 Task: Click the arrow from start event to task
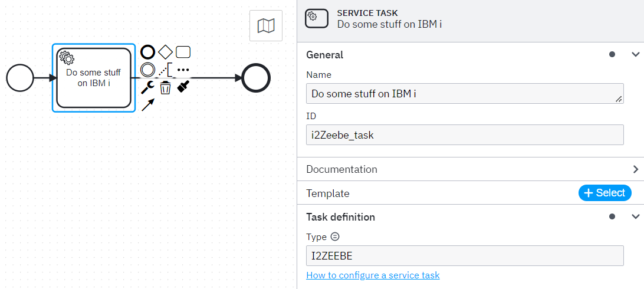[45, 78]
